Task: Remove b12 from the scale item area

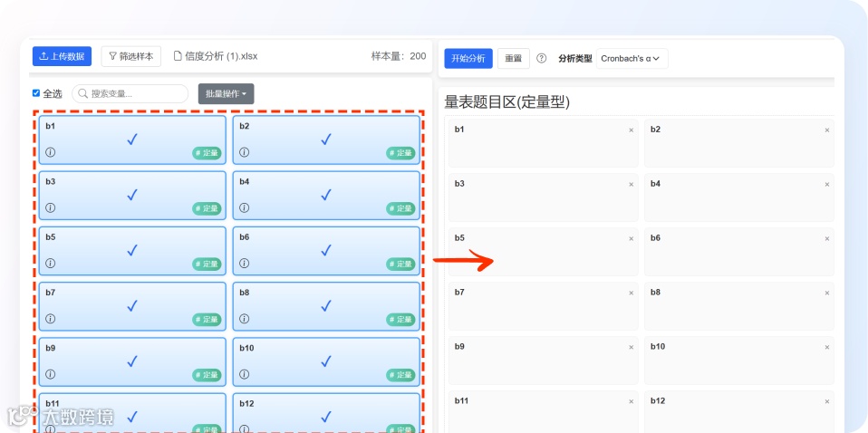Action: [827, 402]
